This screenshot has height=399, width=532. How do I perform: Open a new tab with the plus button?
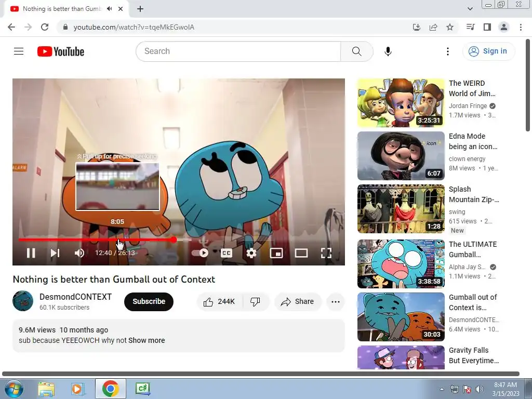click(140, 9)
